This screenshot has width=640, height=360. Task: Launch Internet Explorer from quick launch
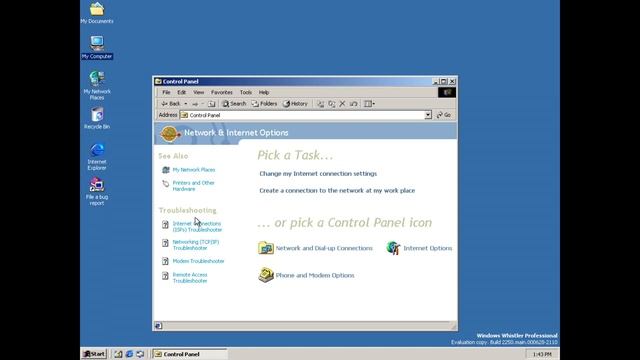pos(129,354)
